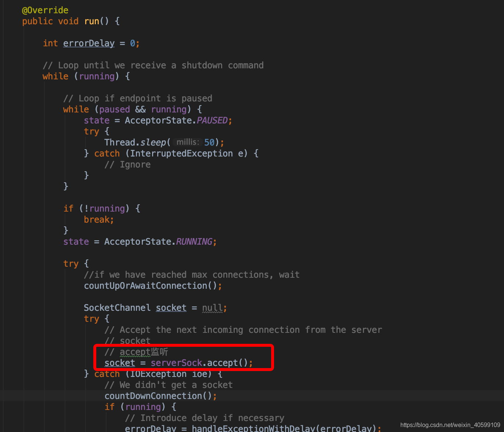Screen dimensions: 504x432
Task: Click the SocketChannel type name
Action: (117, 308)
